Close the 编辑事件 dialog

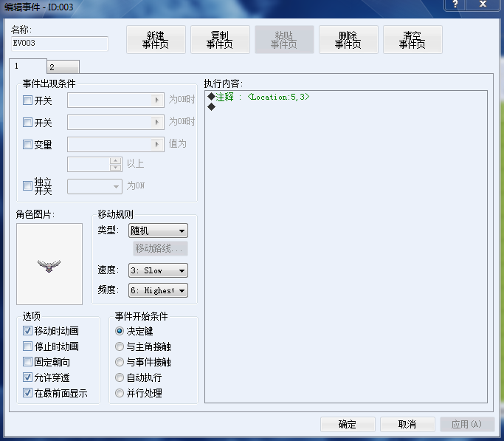pos(483,4)
